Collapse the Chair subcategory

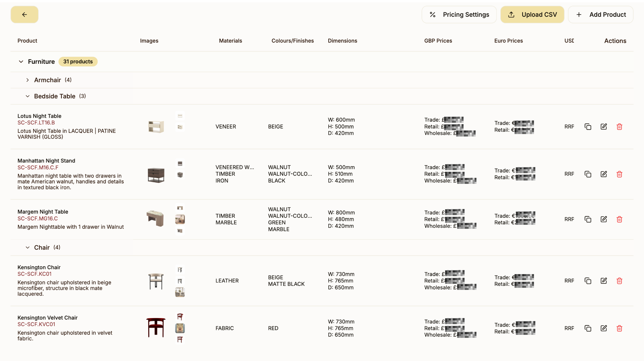(x=28, y=248)
